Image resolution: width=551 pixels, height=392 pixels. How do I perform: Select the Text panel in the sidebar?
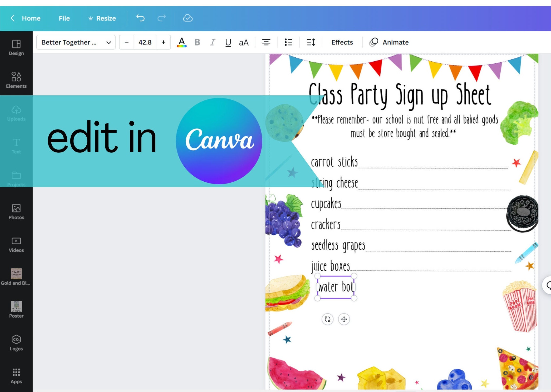(16, 146)
